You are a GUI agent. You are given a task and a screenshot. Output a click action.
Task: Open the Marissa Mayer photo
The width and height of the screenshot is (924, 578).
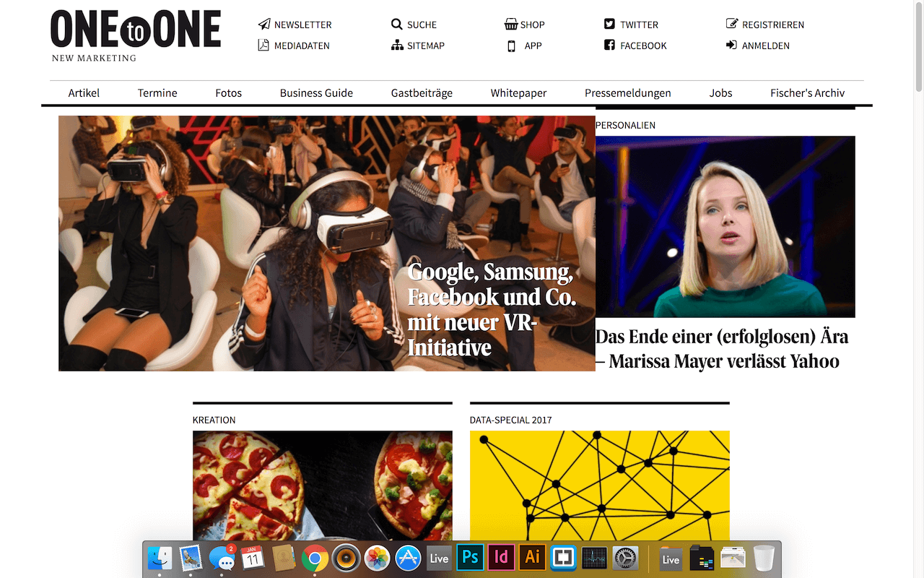coord(725,227)
